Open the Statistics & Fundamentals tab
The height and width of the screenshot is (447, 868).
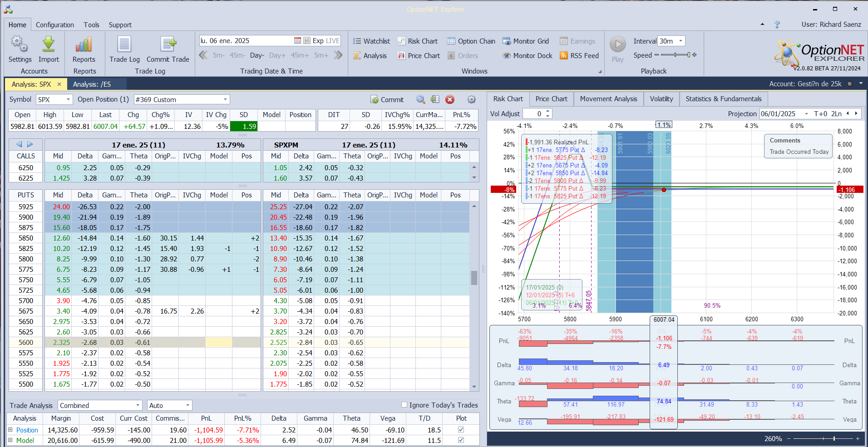724,99
